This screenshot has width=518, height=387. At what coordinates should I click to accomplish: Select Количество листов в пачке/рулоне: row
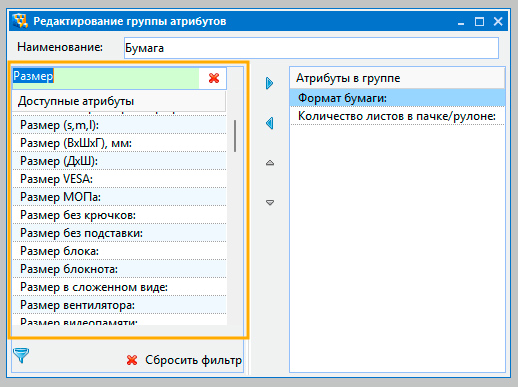(397, 116)
